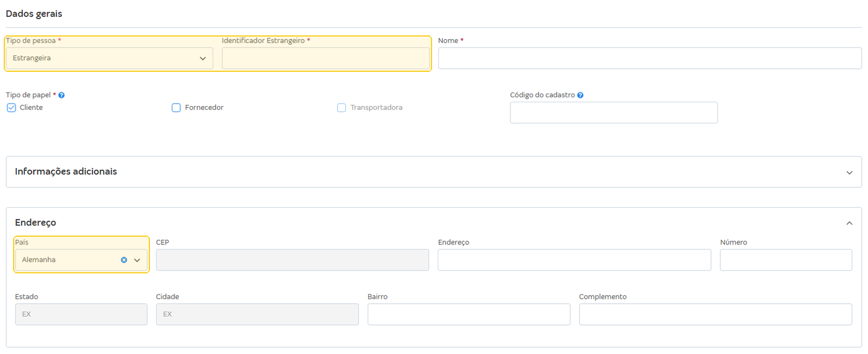This screenshot has width=868, height=354.
Task: Click the Informações adicionais title text
Action: 66,172
